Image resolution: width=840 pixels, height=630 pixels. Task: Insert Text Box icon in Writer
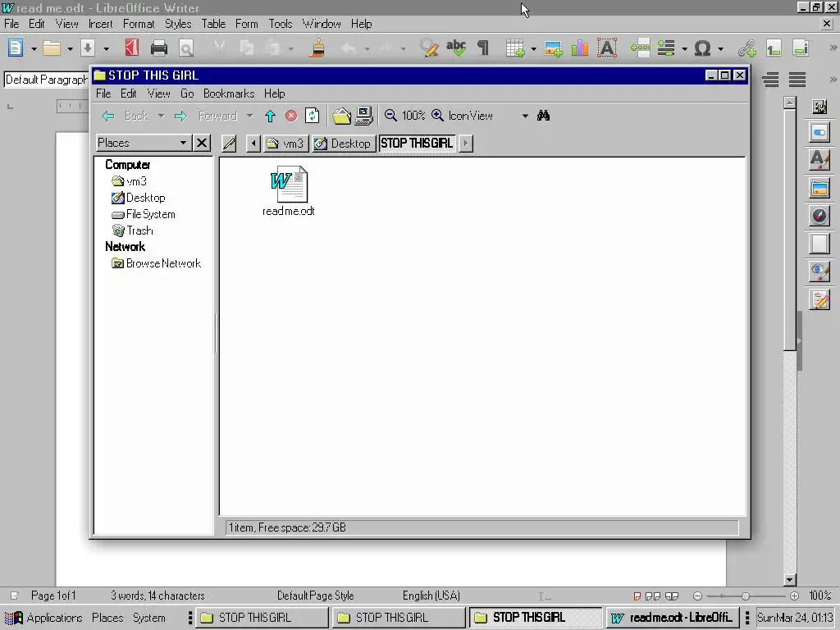[607, 48]
